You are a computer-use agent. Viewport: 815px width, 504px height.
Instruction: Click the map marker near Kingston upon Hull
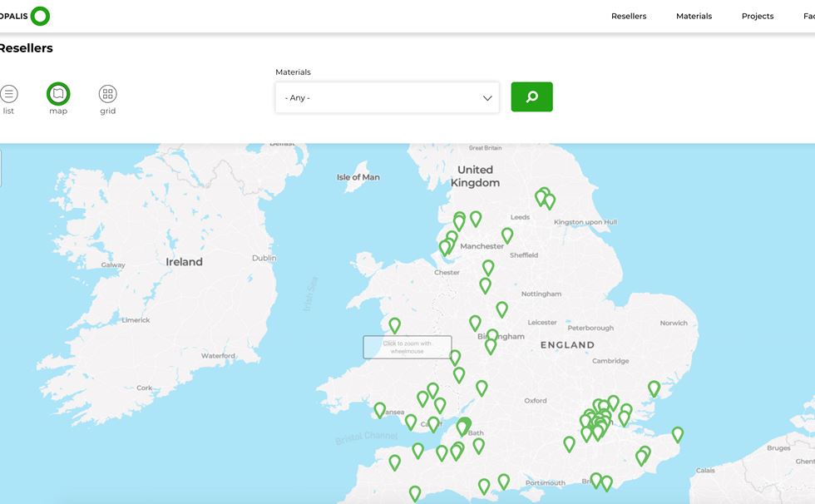point(549,201)
